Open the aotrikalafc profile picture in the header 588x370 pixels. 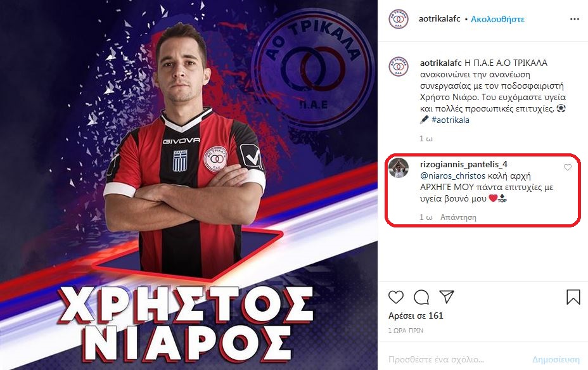[399, 19]
